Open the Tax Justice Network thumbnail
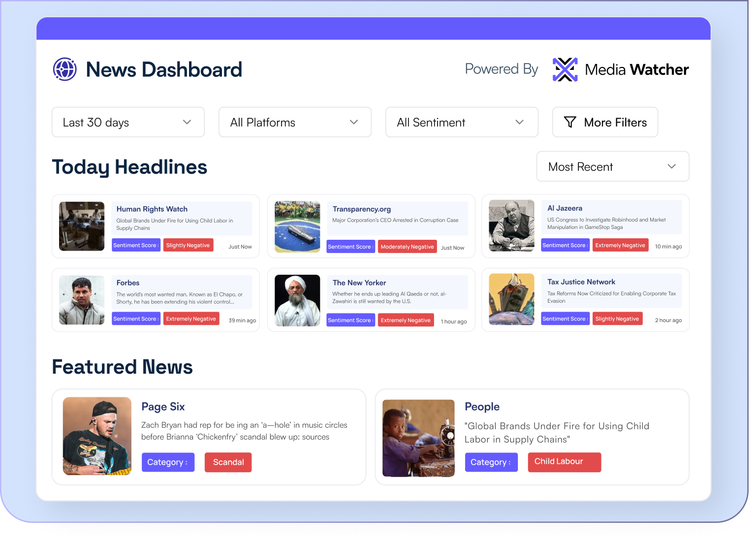The image size is (756, 546). tap(511, 299)
